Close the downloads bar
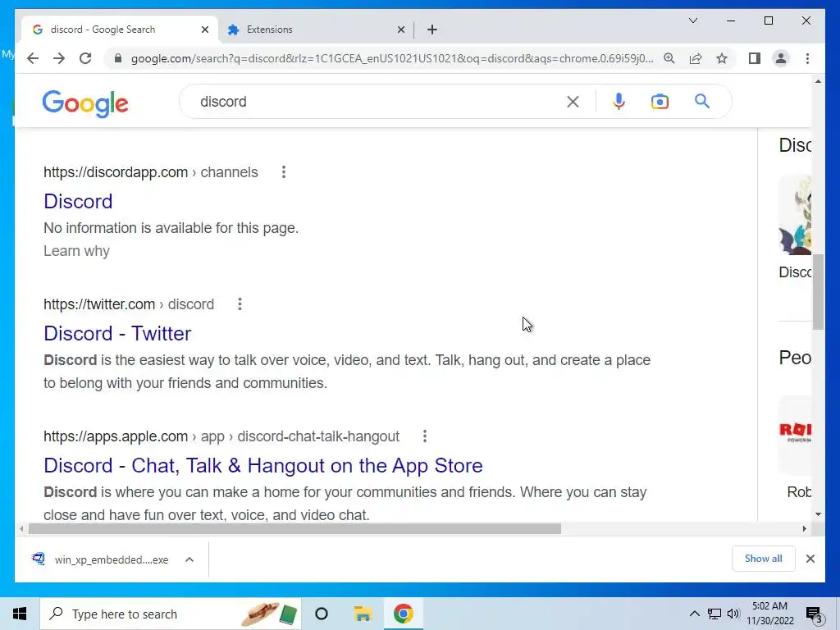This screenshot has width=840, height=630. pyautogui.click(x=810, y=559)
